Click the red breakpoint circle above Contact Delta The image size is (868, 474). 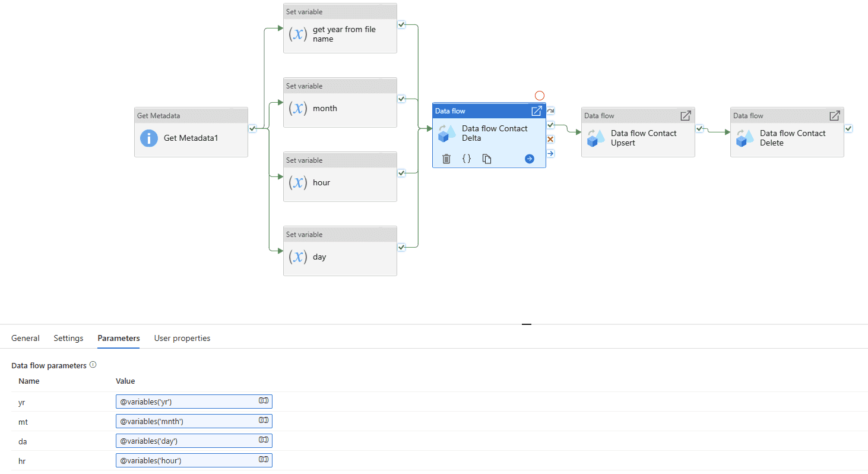click(540, 96)
